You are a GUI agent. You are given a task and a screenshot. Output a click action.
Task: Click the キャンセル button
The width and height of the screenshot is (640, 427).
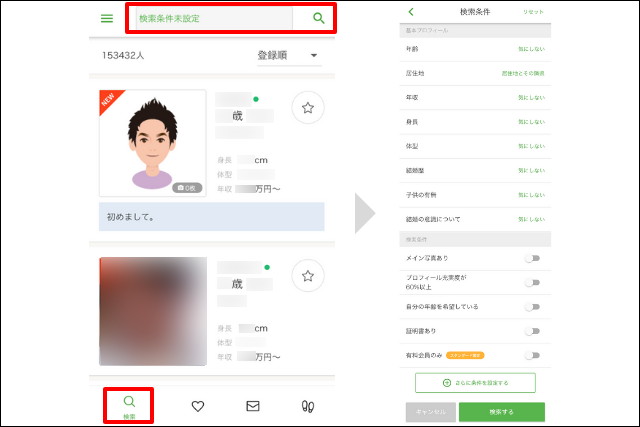tap(431, 412)
